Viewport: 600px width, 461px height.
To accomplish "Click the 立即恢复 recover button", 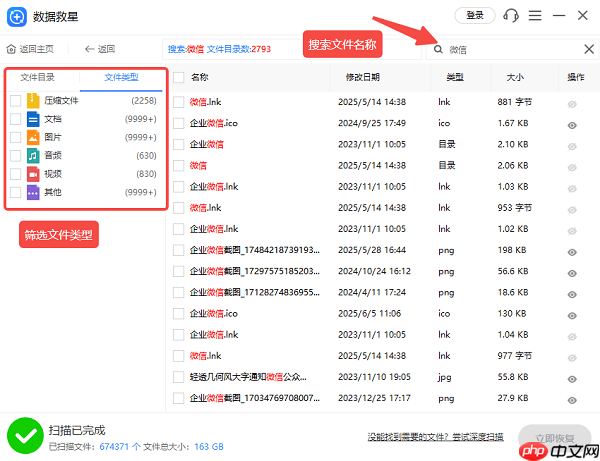I will [554, 438].
